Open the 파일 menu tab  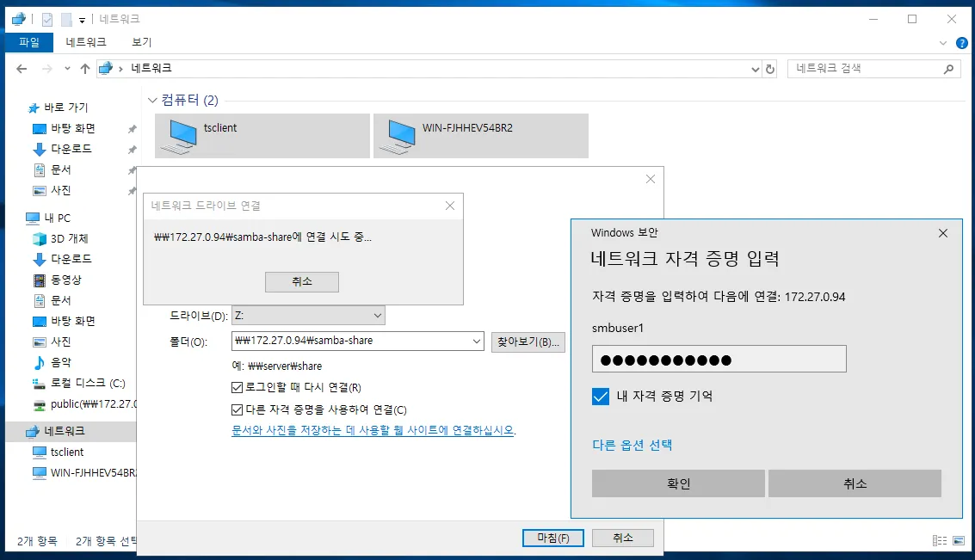coord(28,42)
